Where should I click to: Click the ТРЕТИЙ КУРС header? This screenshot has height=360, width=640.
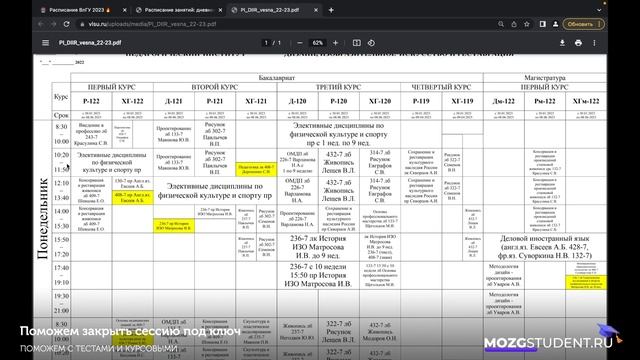(x=338, y=87)
